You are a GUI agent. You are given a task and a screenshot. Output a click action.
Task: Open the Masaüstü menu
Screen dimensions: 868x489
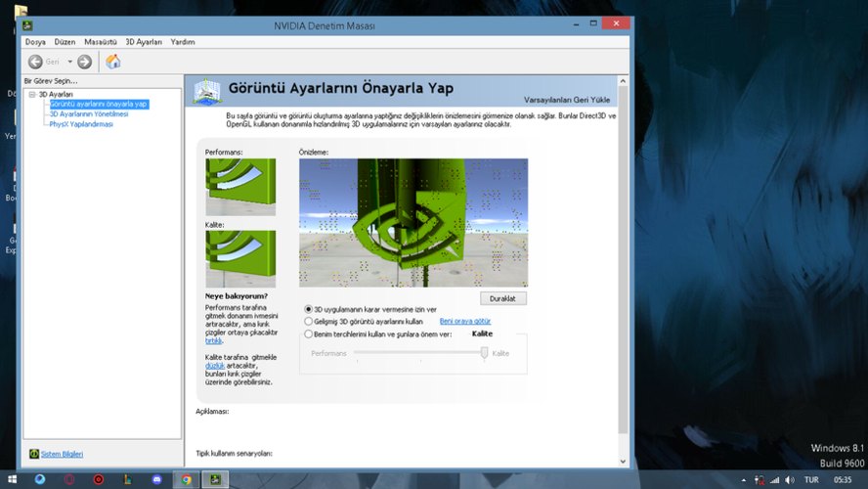point(101,41)
